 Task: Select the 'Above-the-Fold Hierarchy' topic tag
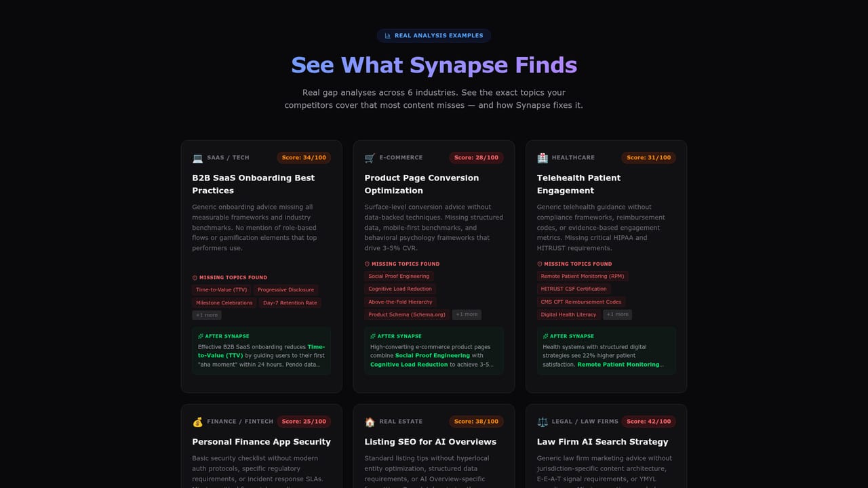[x=400, y=302]
